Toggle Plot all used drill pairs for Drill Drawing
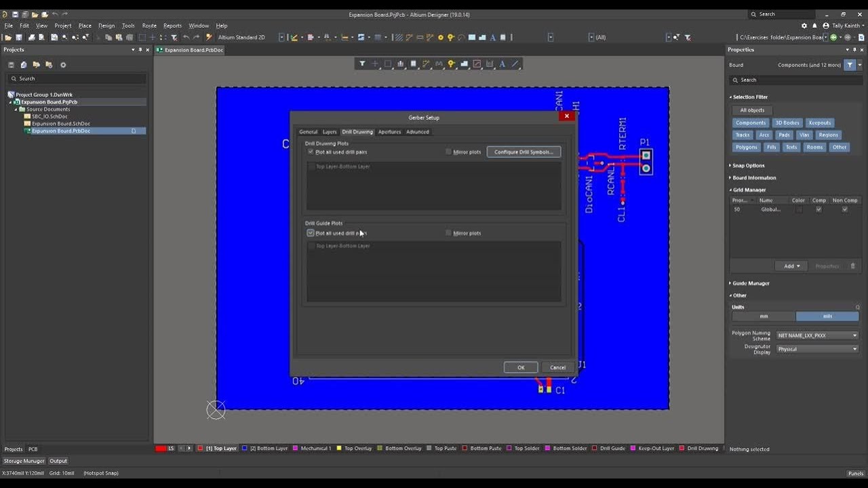The height and width of the screenshot is (488, 868). (x=311, y=152)
